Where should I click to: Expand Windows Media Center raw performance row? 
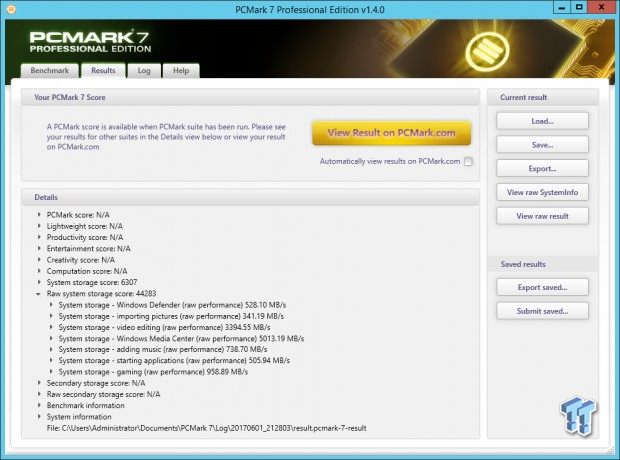(51, 339)
